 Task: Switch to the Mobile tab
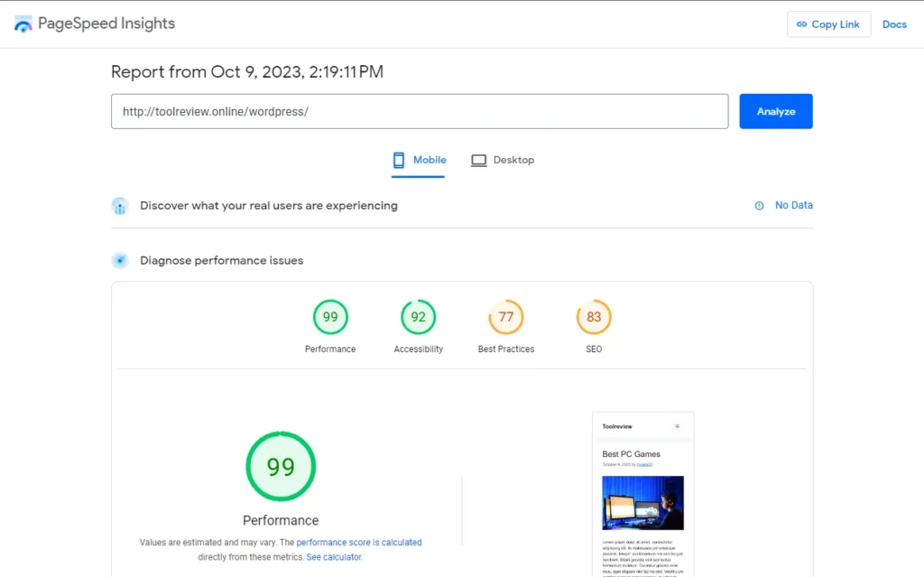[x=419, y=160]
